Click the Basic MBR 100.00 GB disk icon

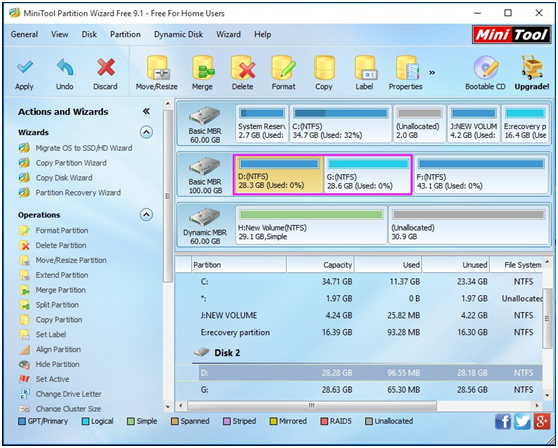click(205, 167)
